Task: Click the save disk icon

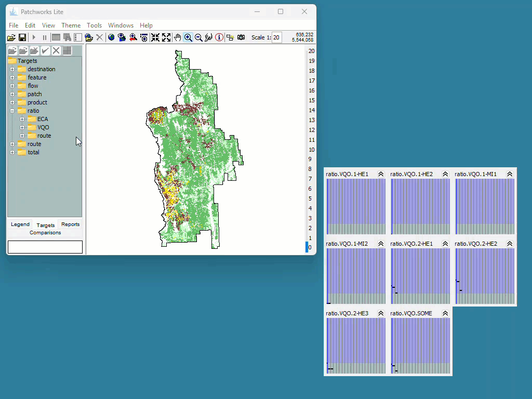Action: (x=22, y=37)
